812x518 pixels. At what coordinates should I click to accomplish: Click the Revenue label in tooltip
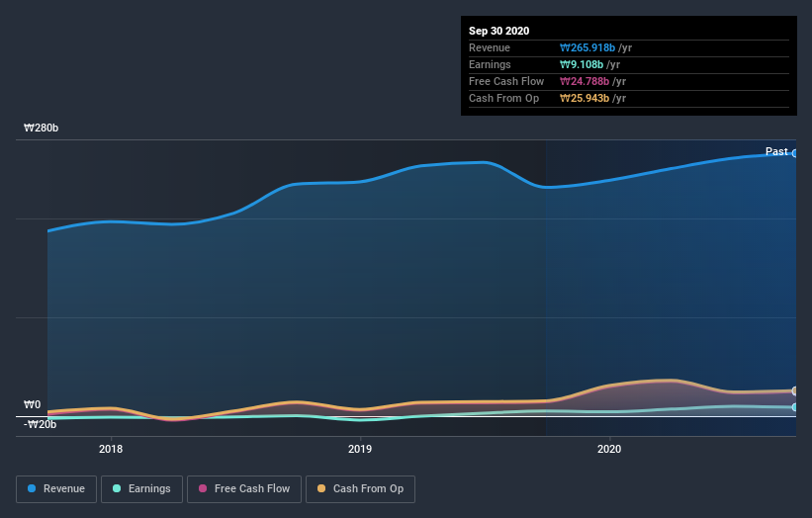(490, 47)
